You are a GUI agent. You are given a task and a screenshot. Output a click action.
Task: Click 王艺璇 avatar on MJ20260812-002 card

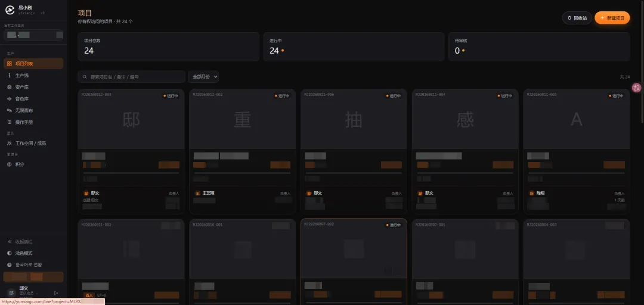(x=197, y=193)
